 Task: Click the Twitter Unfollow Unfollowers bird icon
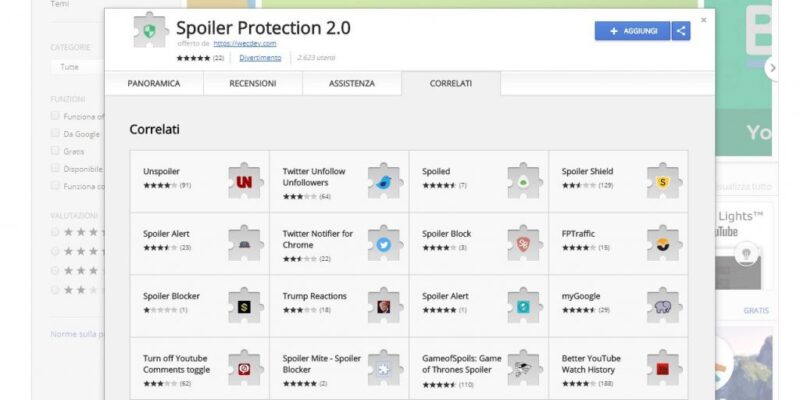coord(384,182)
